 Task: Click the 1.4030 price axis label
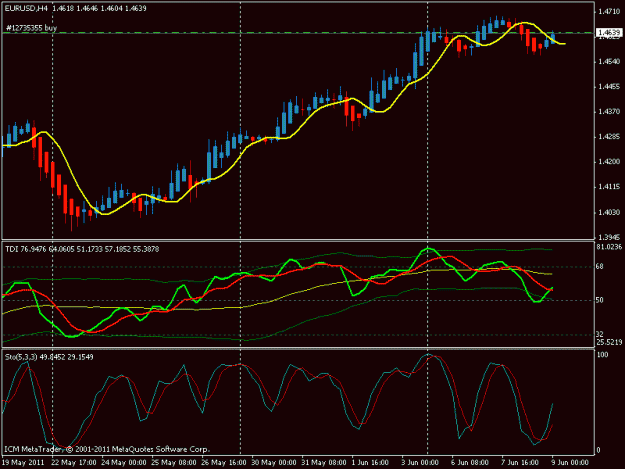tap(609, 212)
